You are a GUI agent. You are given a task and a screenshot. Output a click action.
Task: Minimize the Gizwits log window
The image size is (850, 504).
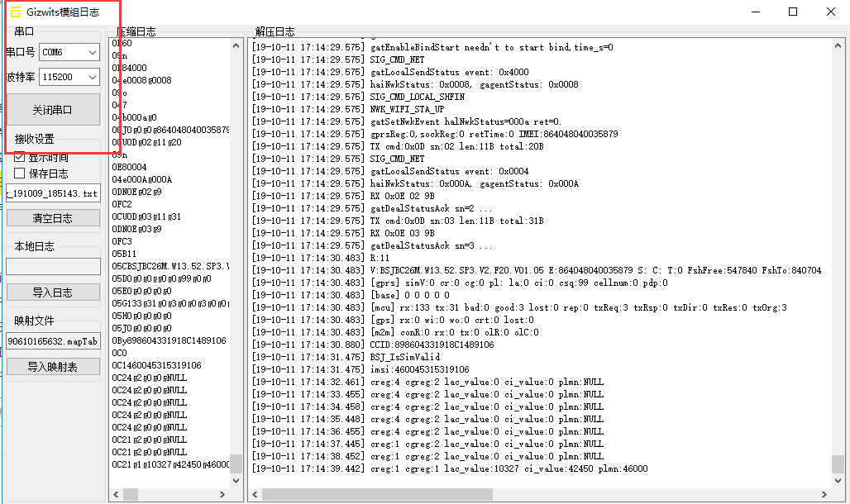tap(754, 12)
